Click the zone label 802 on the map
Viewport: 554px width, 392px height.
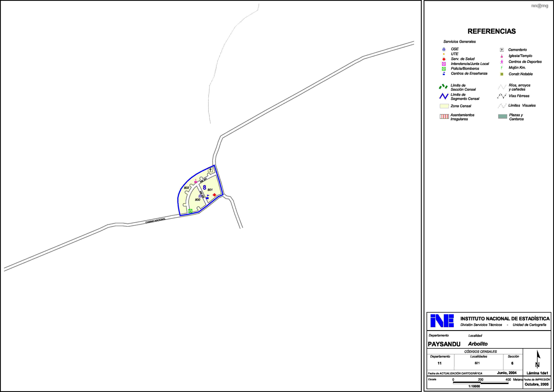[186, 188]
